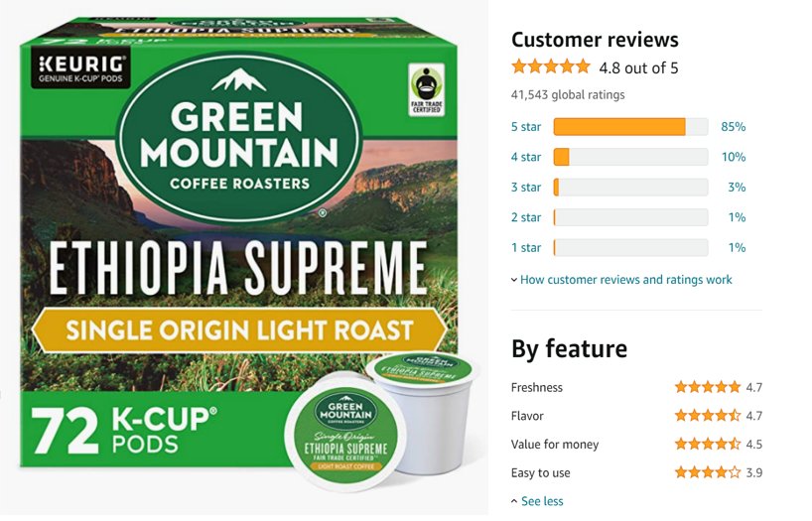Click the Ethiopia Supreme K-Cup pod image
Image resolution: width=812 pixels, height=521 pixels.
coord(345,433)
